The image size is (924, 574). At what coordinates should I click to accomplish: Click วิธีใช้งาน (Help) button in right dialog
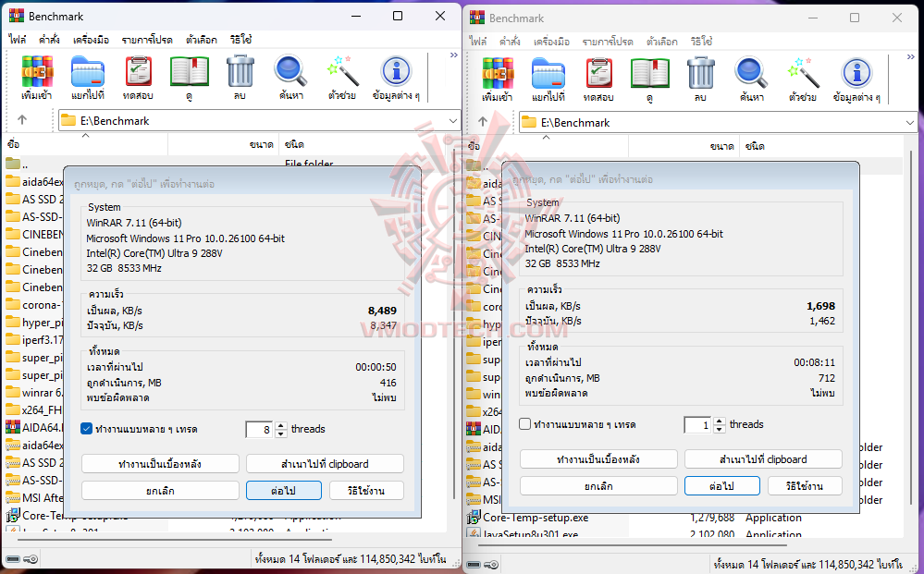click(805, 485)
